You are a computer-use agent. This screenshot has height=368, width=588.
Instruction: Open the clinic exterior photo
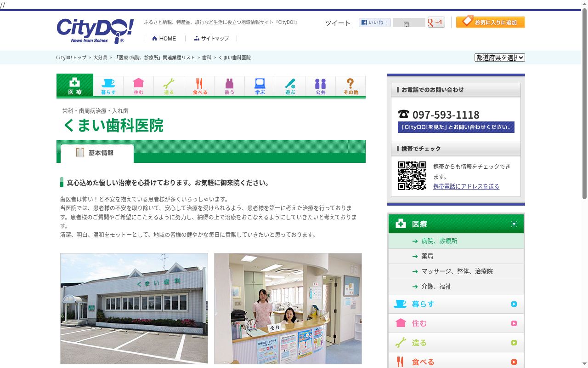click(x=134, y=309)
